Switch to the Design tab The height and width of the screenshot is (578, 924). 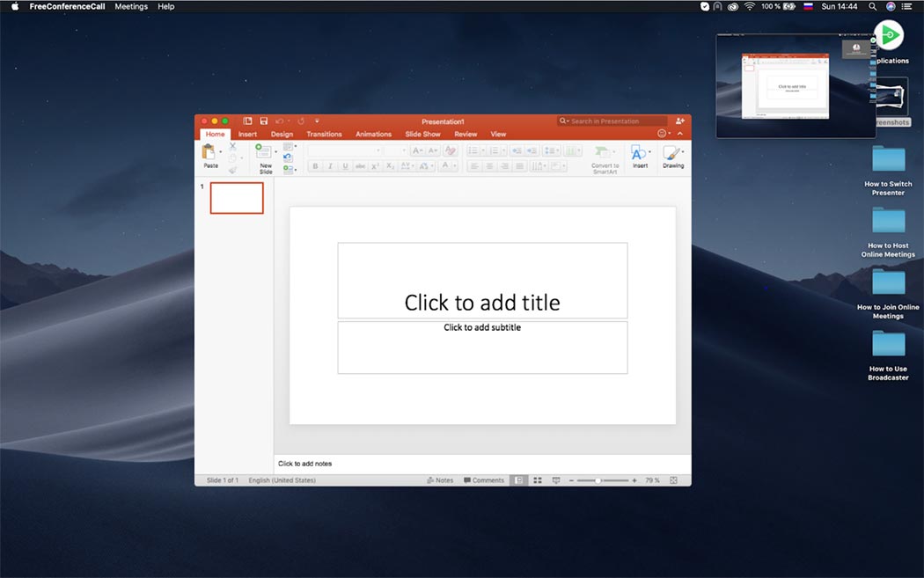point(282,135)
